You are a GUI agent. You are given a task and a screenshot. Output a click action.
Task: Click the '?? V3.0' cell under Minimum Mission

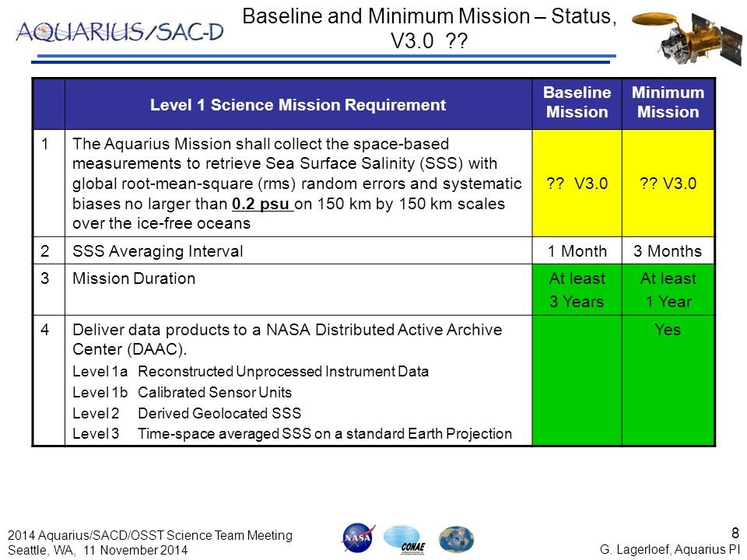point(668,184)
